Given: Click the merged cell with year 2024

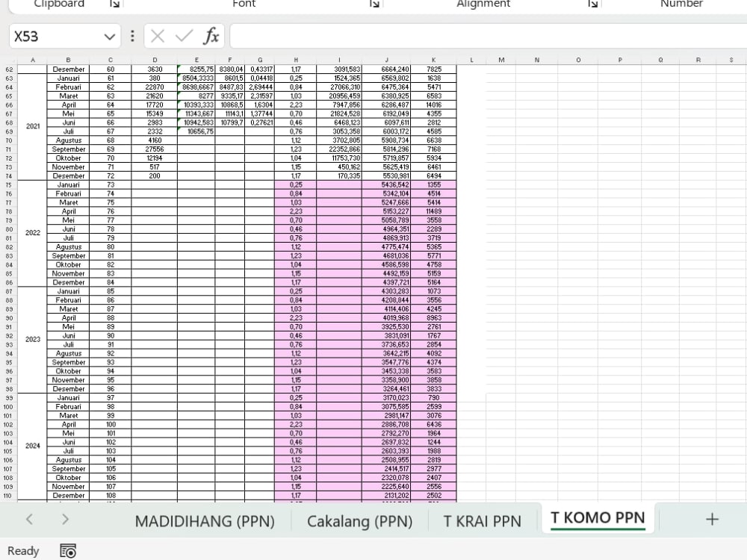Looking at the screenshot, I should click(x=32, y=447).
